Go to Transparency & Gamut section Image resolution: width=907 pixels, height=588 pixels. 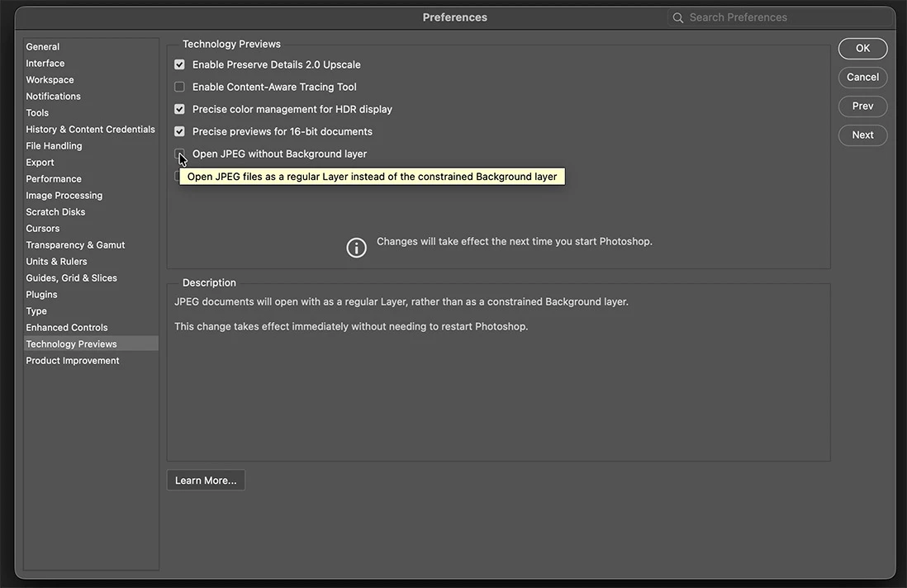click(x=91, y=245)
